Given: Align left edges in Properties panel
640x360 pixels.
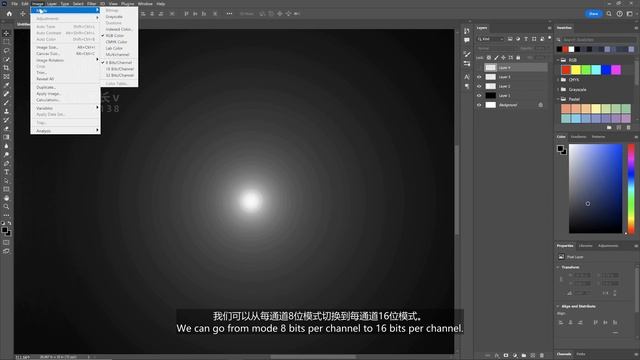Looking at the screenshot, I should 561,322.
